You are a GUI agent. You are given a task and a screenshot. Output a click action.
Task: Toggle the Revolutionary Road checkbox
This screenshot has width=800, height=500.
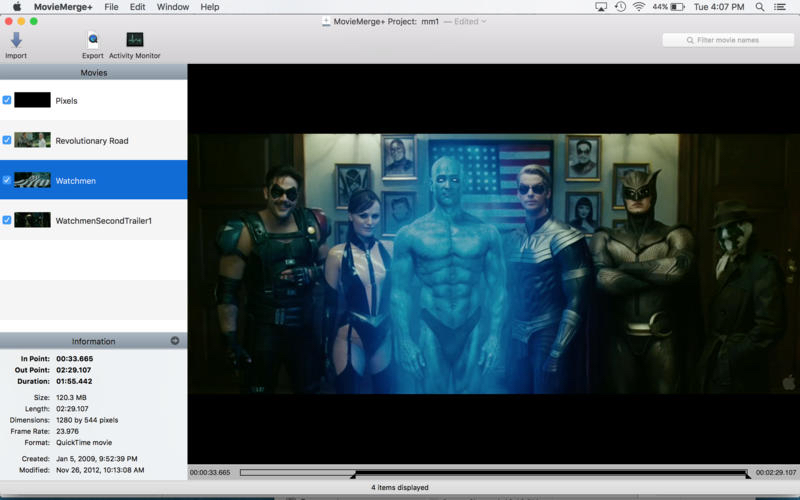(x=7, y=140)
